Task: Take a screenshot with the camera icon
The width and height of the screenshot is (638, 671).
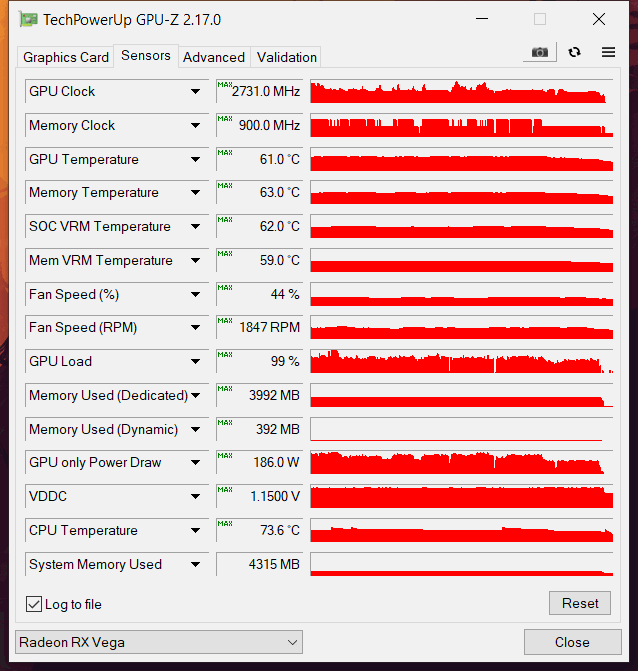Action: point(540,52)
